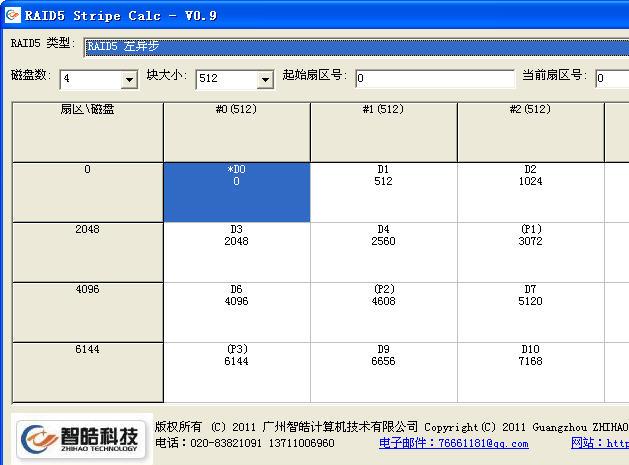629x465 pixels.
Task: Select the (P1) 3072 parity cell
Action: (x=530, y=251)
